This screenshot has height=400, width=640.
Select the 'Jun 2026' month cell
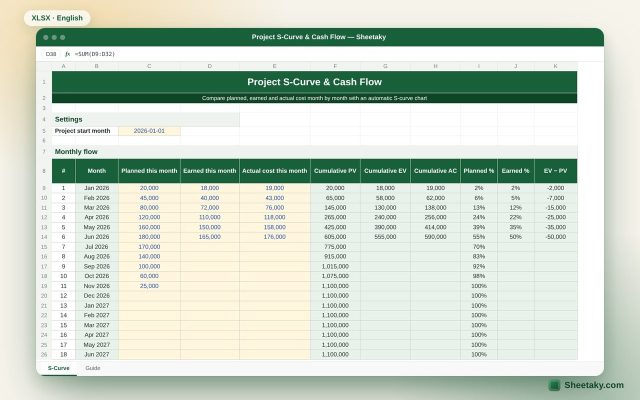tap(97, 237)
